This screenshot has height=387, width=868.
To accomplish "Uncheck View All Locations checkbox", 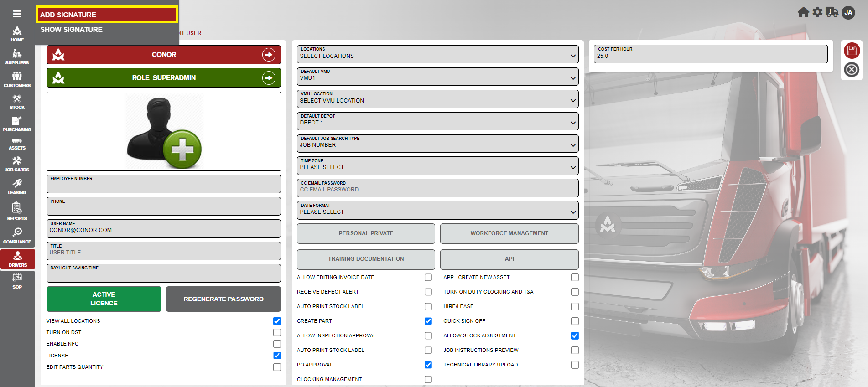I will 277,321.
